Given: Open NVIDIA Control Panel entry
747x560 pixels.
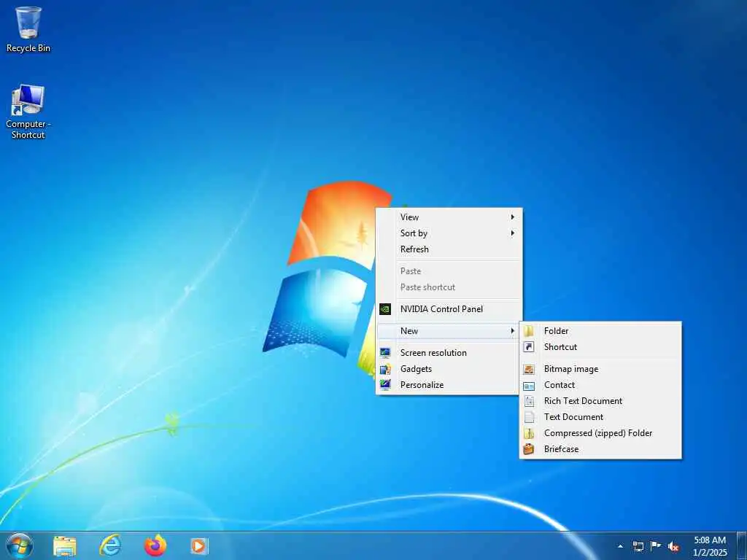Looking at the screenshot, I should point(449,309).
